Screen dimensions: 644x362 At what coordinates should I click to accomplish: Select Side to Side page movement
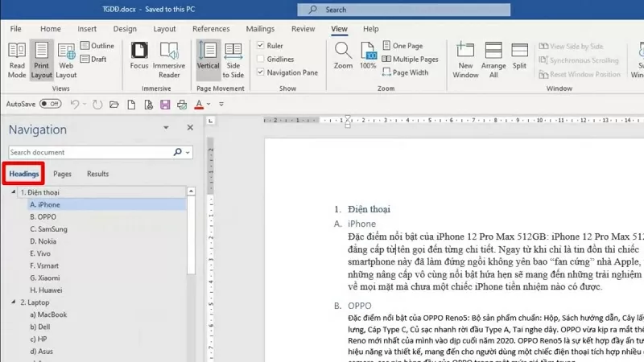click(x=233, y=59)
